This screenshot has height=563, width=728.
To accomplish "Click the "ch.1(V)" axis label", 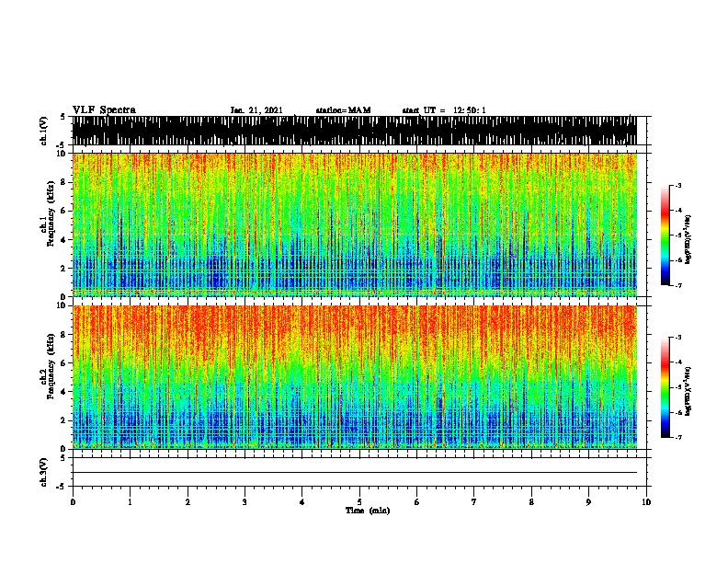I will (44, 131).
